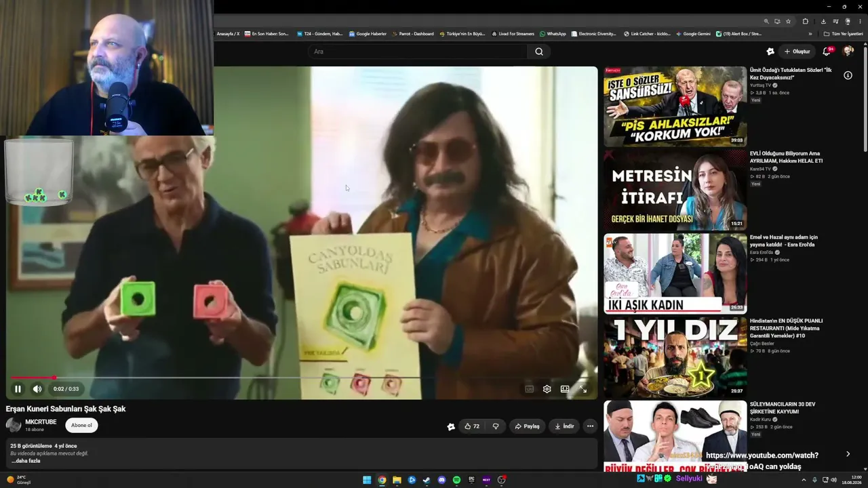Open File Explorer from the taskbar
868x488 pixels.
coord(397,480)
